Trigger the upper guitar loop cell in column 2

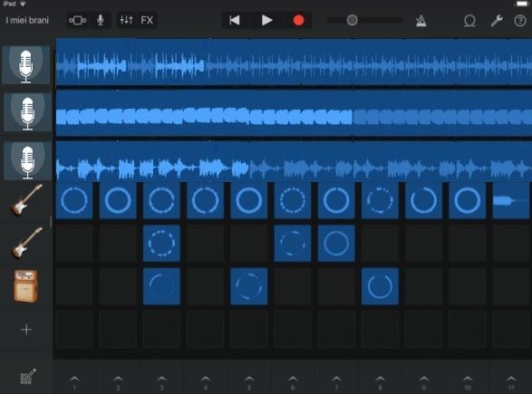pyautogui.click(x=118, y=200)
